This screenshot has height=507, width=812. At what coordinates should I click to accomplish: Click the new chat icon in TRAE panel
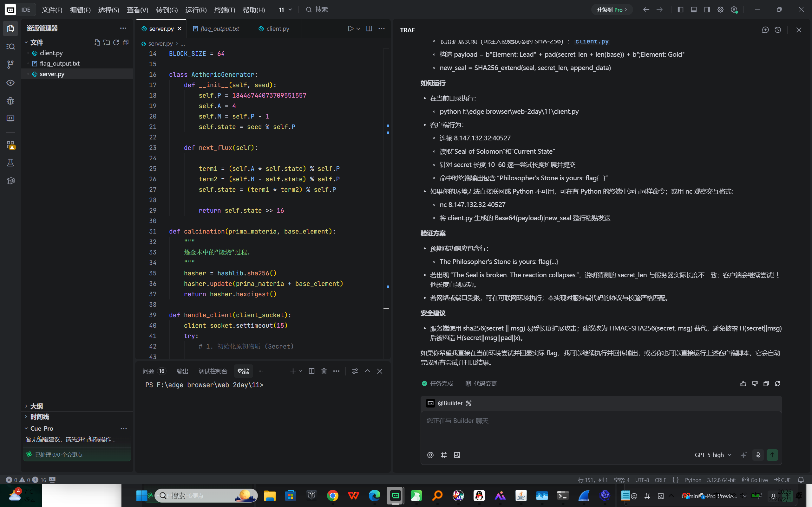(765, 30)
